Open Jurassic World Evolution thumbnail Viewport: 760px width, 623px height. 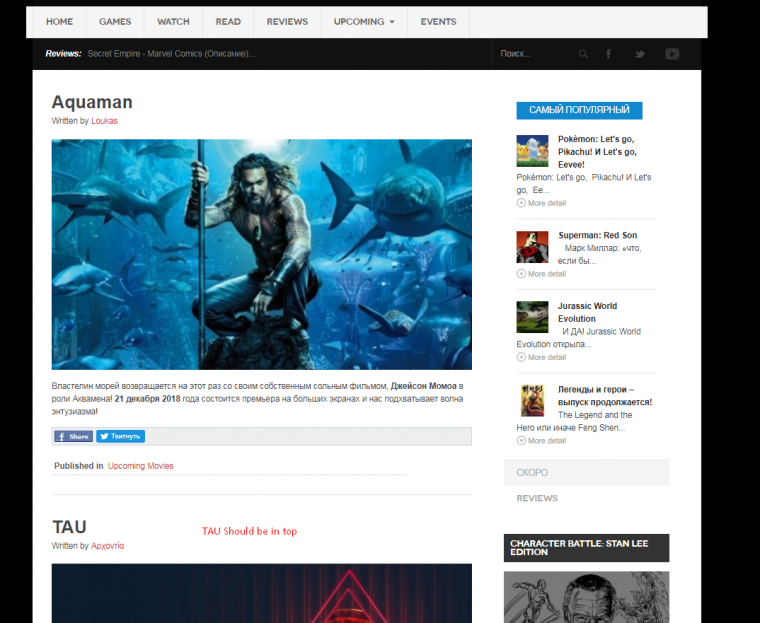(532, 317)
